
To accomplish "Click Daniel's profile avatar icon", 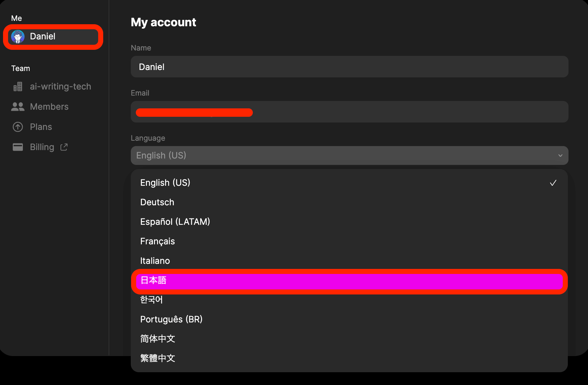I will 18,36.
